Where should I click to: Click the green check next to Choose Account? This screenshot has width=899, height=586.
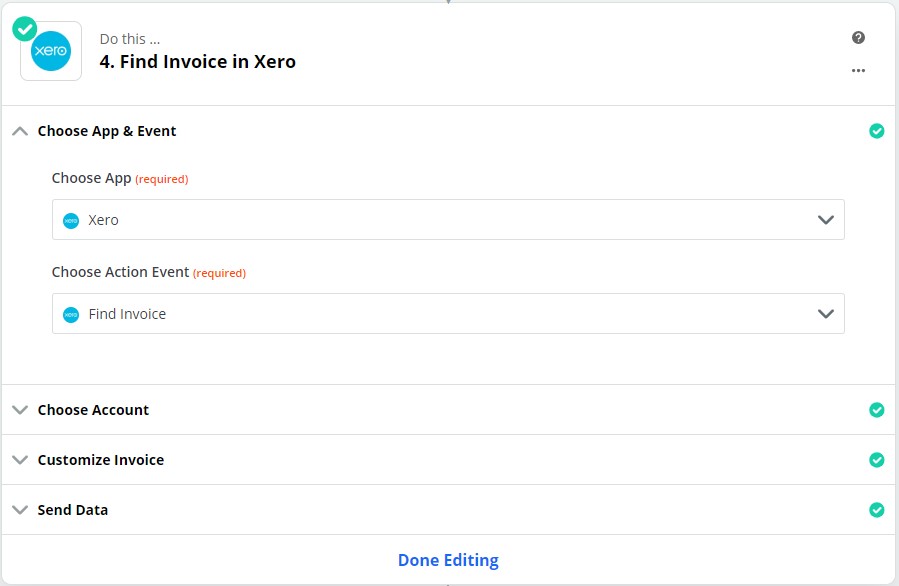877,410
